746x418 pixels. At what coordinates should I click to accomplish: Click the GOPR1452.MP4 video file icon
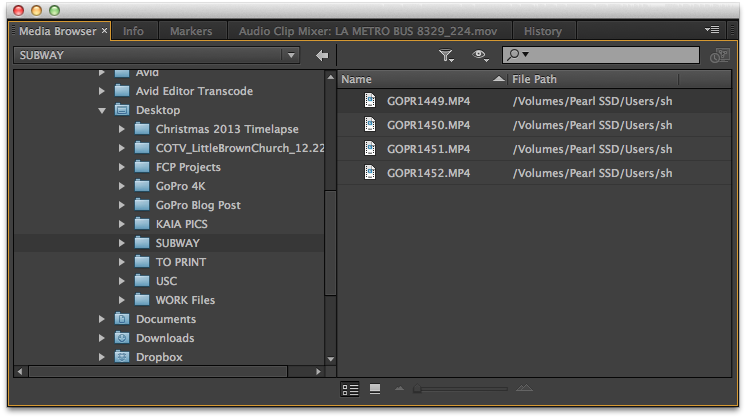(370, 172)
